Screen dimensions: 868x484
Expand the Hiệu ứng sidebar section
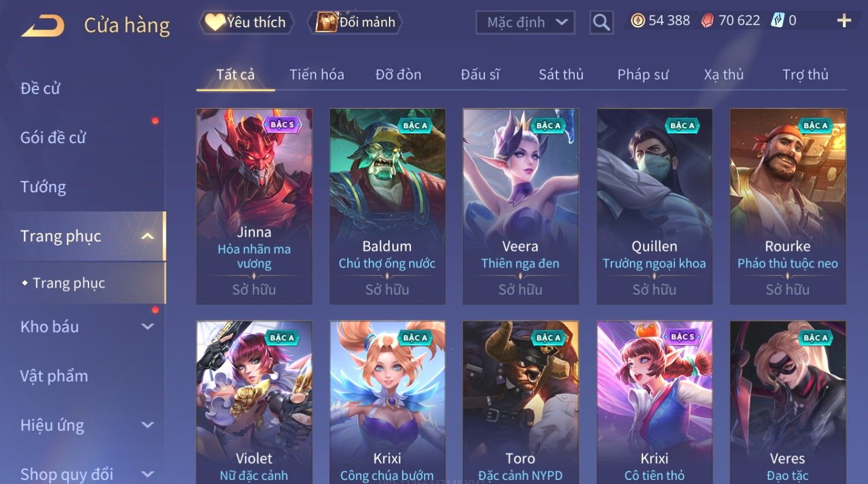click(148, 426)
